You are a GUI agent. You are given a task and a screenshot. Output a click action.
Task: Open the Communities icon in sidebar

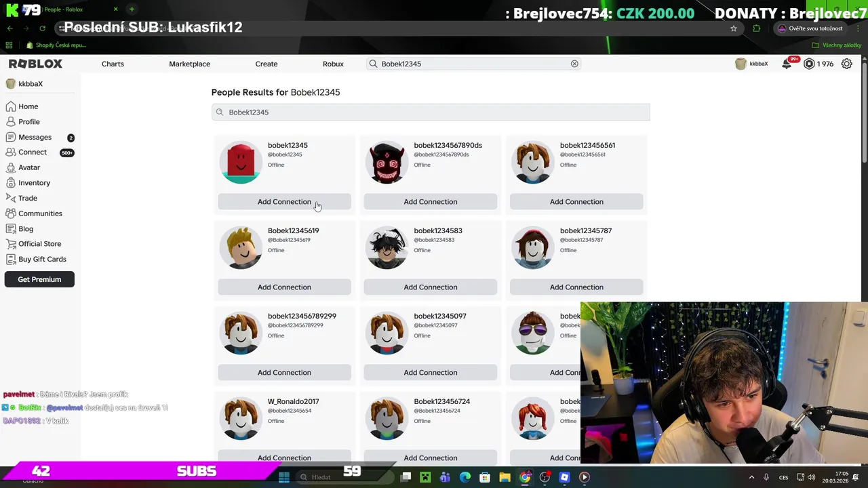coord(11,213)
